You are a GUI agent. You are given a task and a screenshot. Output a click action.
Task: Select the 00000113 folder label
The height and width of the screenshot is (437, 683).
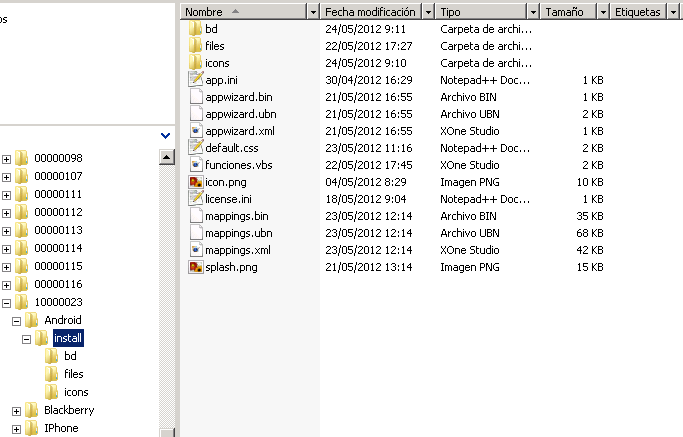pos(58,230)
